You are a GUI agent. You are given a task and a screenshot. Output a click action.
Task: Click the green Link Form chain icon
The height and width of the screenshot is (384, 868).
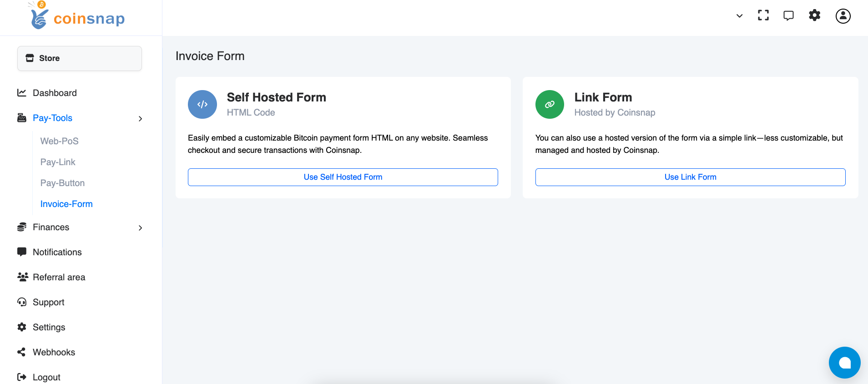(550, 104)
